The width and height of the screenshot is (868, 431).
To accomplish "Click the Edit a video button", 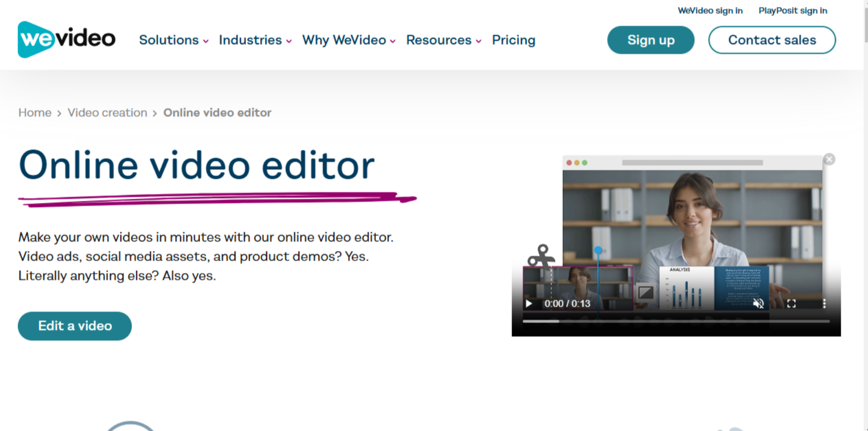I will (x=75, y=326).
